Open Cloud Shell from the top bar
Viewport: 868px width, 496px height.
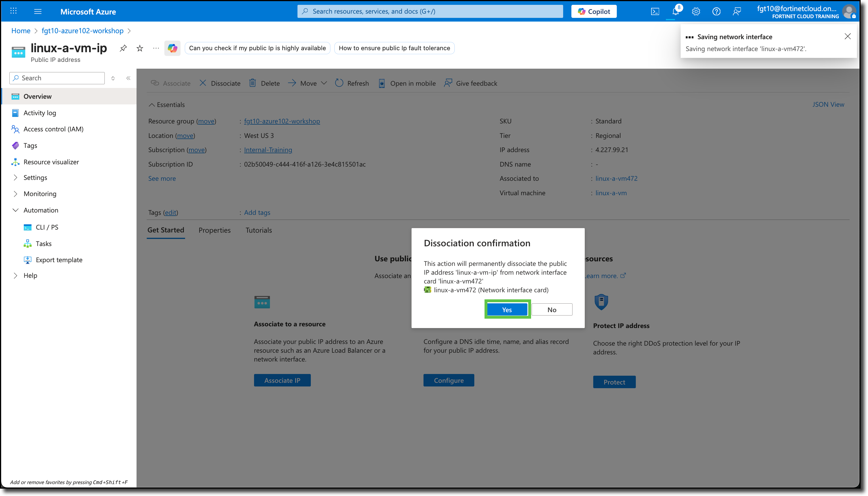(655, 11)
